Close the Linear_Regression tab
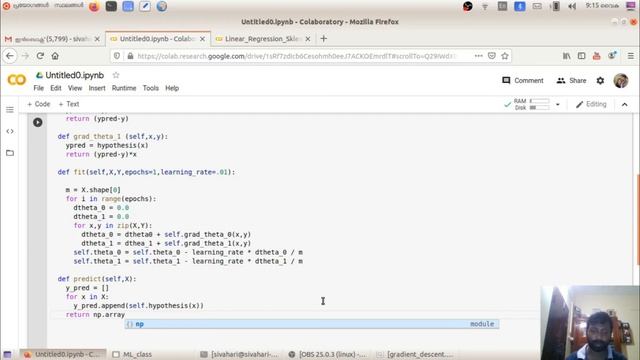 pyautogui.click(x=308, y=39)
